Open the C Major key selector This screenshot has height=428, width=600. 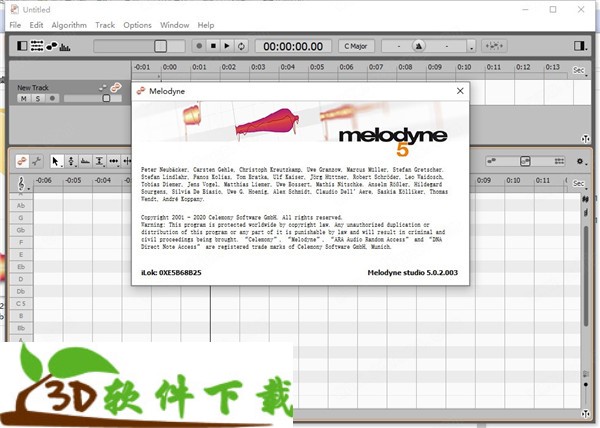click(356, 46)
